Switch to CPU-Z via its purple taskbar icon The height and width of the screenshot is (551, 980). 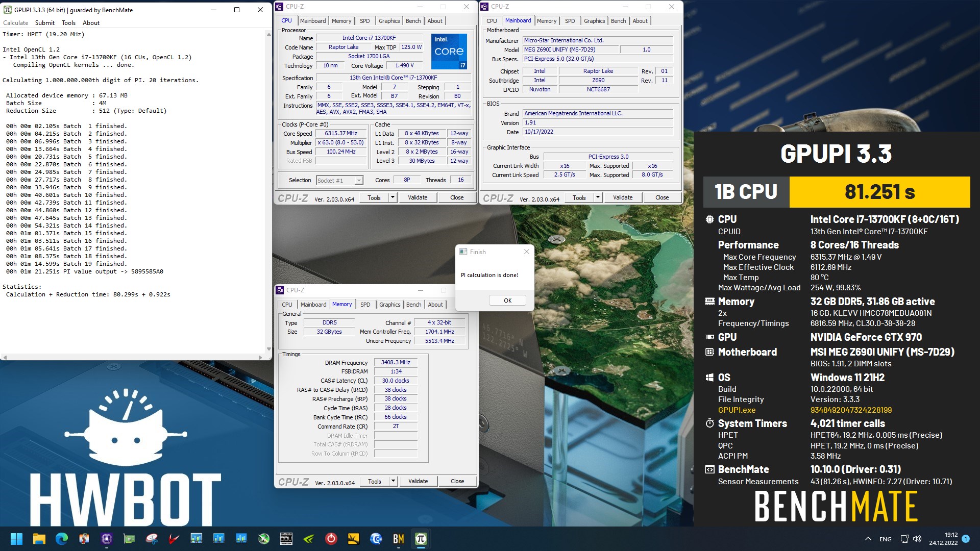point(107,539)
